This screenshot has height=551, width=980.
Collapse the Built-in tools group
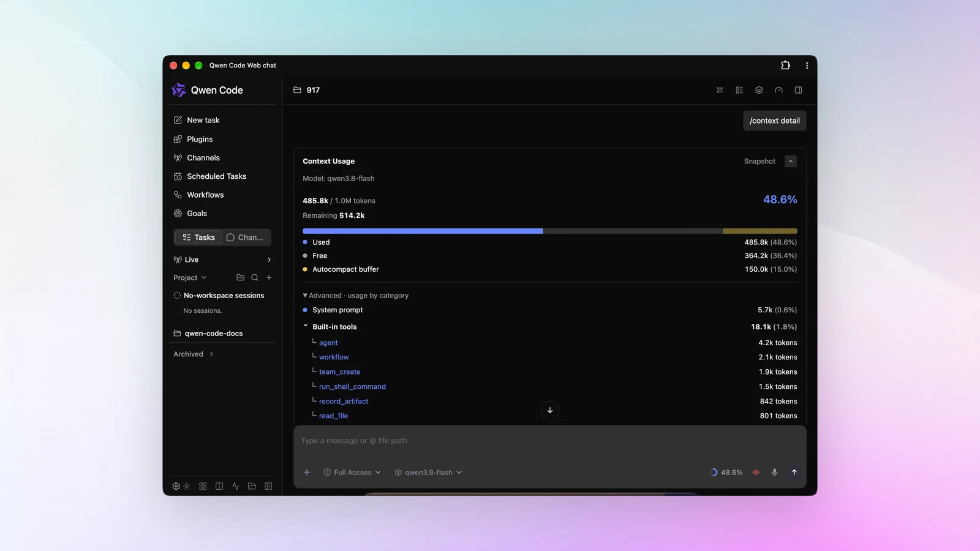point(306,326)
